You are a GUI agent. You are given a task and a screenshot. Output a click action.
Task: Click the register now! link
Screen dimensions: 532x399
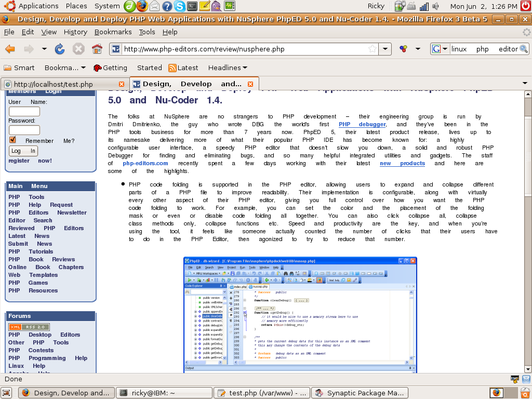(x=30, y=161)
